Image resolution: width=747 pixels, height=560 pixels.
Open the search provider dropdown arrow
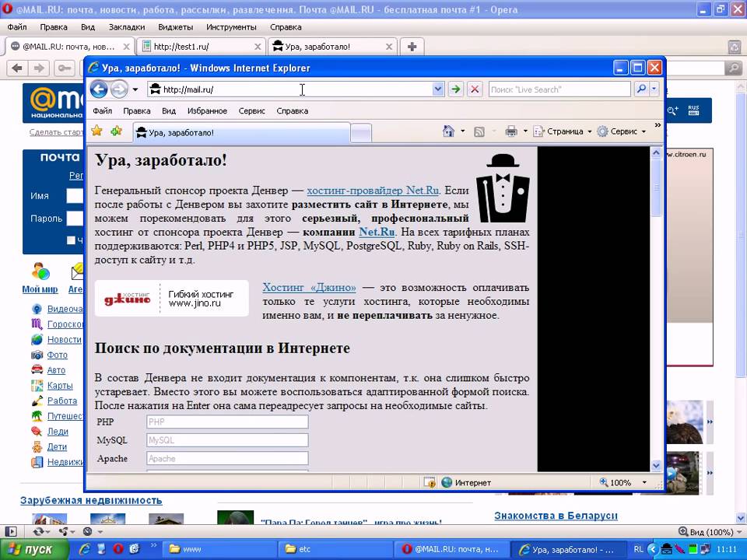tap(654, 89)
